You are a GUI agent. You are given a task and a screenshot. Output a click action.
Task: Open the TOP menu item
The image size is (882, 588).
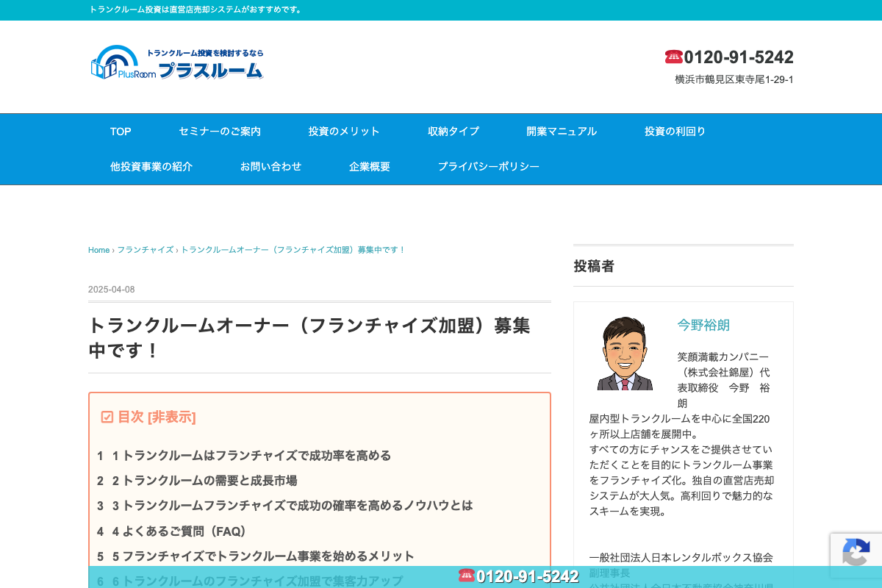pyautogui.click(x=121, y=132)
